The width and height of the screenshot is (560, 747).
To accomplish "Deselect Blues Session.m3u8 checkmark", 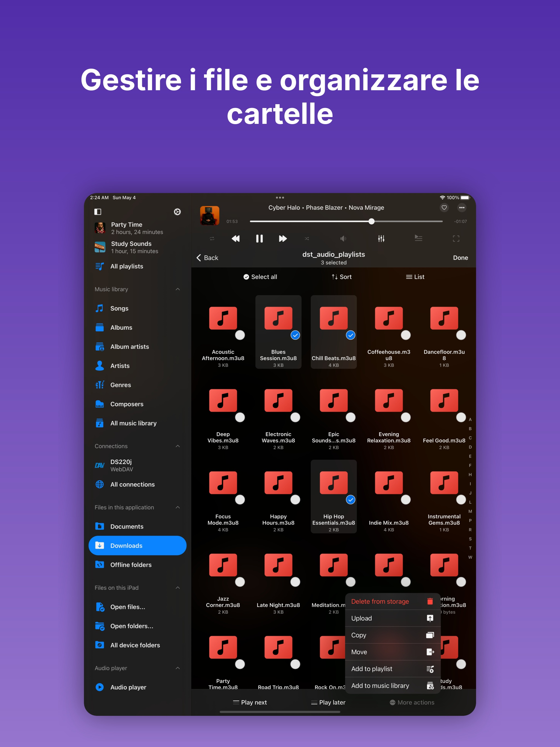I will click(295, 335).
